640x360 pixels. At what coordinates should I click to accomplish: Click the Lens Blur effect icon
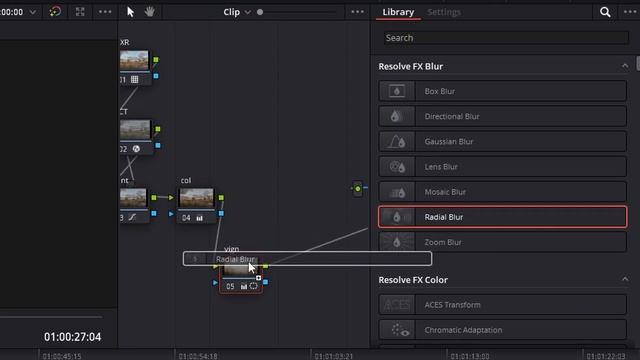click(x=396, y=167)
